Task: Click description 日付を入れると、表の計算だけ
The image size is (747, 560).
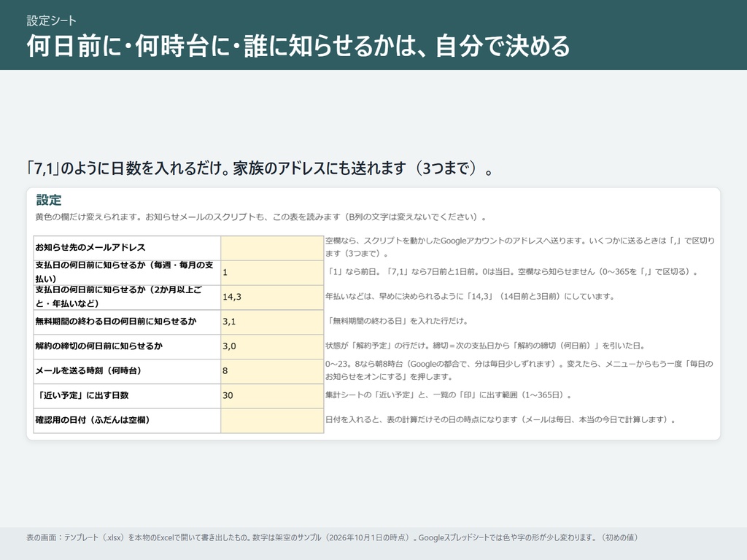Action: [x=500, y=420]
